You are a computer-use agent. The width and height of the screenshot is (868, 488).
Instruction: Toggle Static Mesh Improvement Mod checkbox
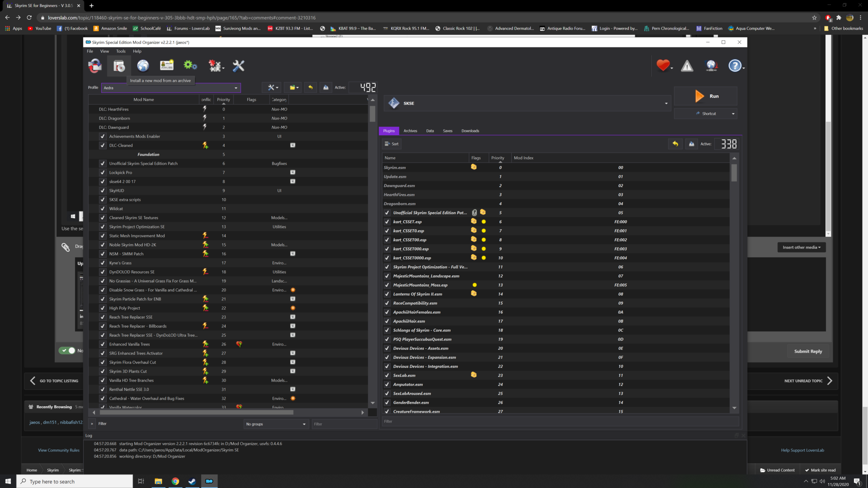click(x=103, y=236)
